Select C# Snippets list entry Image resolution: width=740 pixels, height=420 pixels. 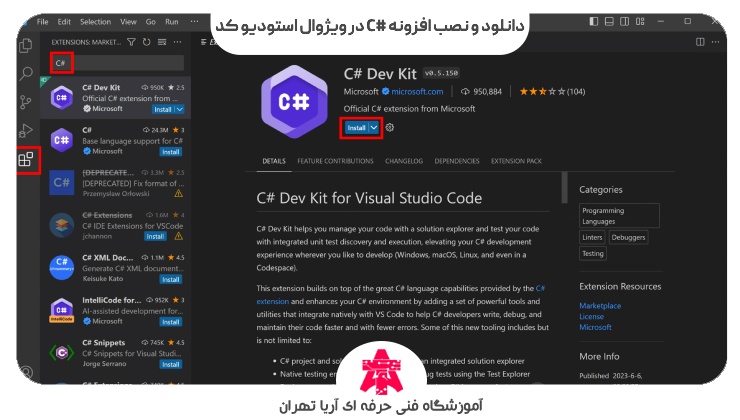pos(116,353)
